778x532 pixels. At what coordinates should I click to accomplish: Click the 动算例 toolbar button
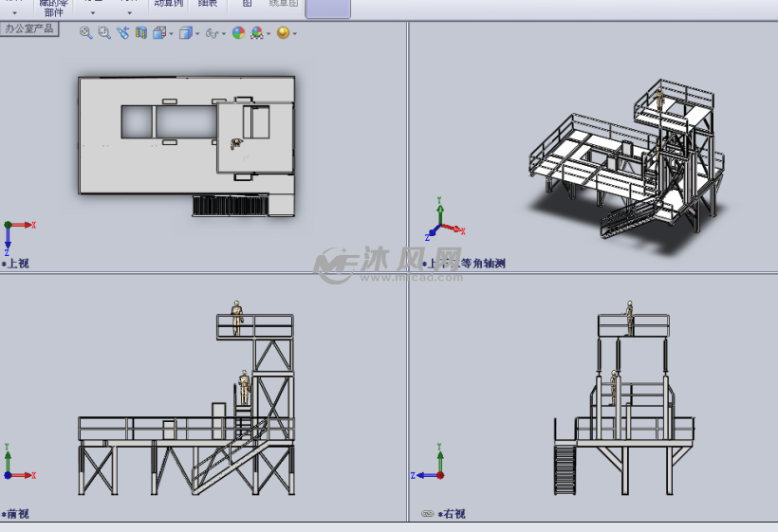pyautogui.click(x=169, y=5)
